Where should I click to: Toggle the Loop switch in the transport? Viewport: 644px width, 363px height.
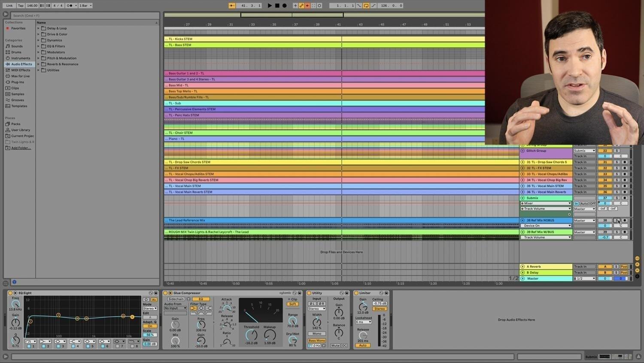pyautogui.click(x=366, y=6)
